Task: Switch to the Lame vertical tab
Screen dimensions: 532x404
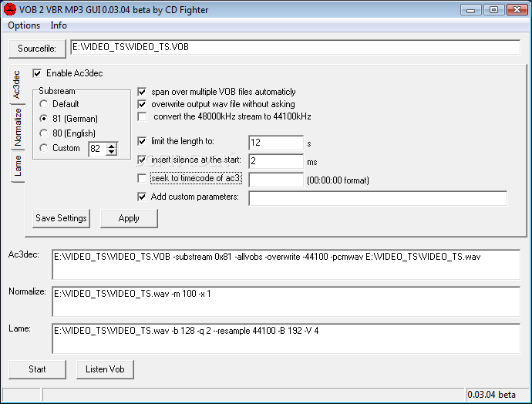Action: pyautogui.click(x=17, y=167)
